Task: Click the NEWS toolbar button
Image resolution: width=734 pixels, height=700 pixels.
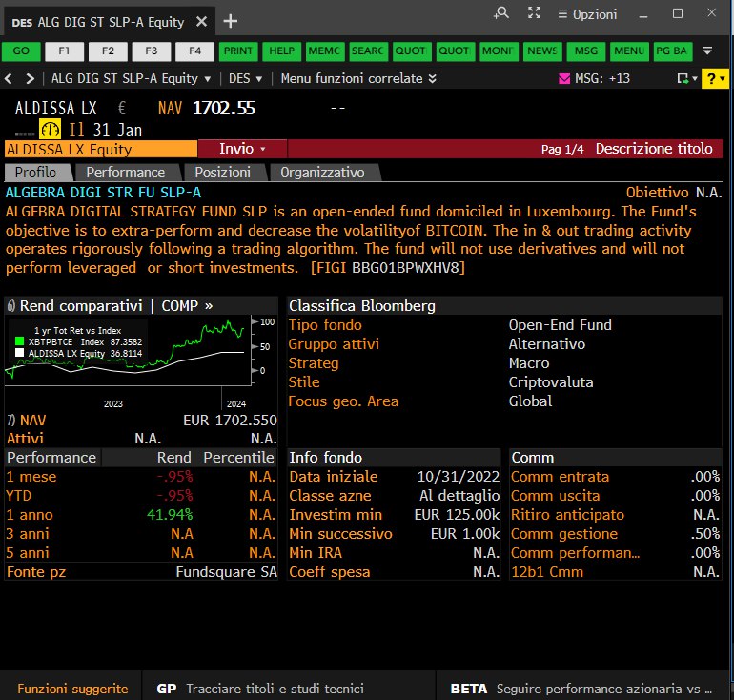Action: pyautogui.click(x=542, y=51)
